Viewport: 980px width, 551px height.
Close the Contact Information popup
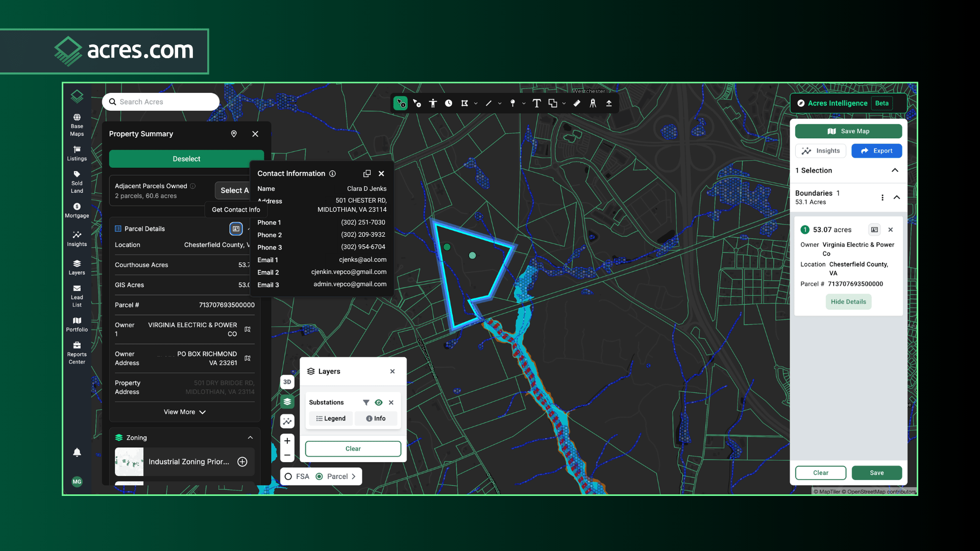point(381,173)
